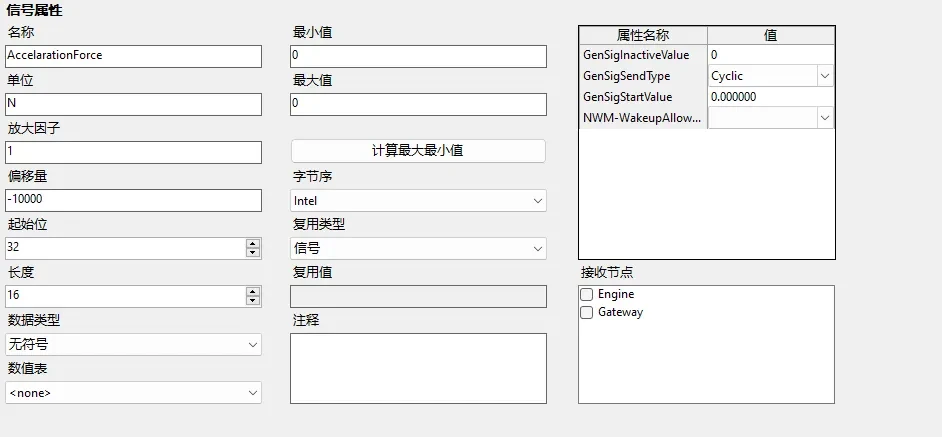
Task: Check the Engine receiver node checkbox
Action: 587,295
